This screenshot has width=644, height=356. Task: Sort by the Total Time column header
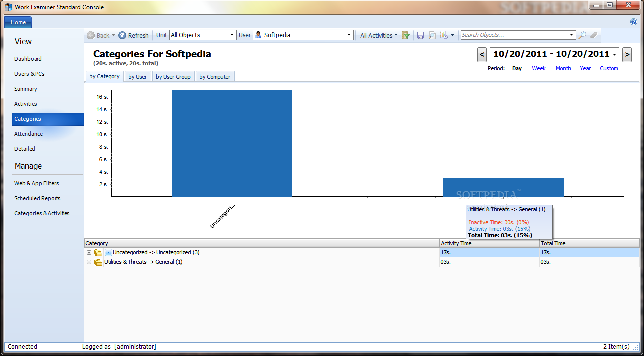point(589,243)
